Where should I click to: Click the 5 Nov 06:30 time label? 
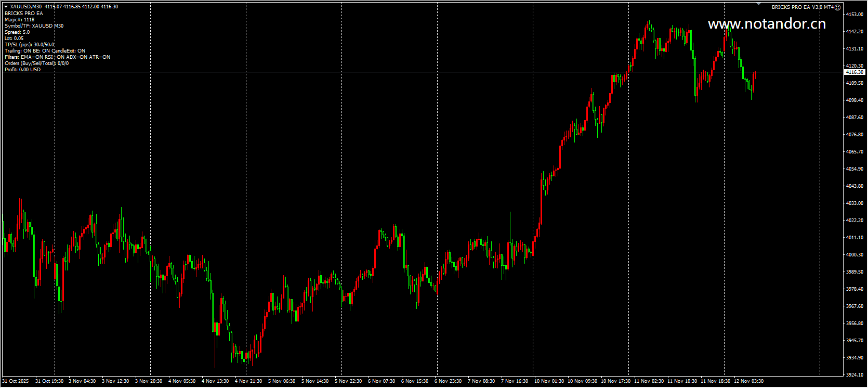(x=282, y=381)
